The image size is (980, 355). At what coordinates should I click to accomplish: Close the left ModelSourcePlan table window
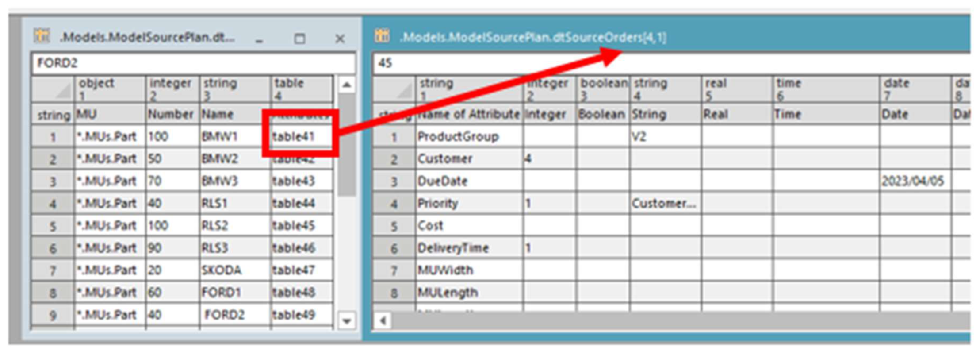[340, 39]
